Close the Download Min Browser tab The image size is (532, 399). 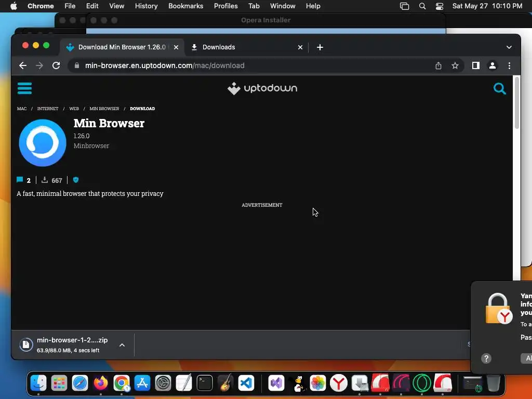[x=176, y=47]
